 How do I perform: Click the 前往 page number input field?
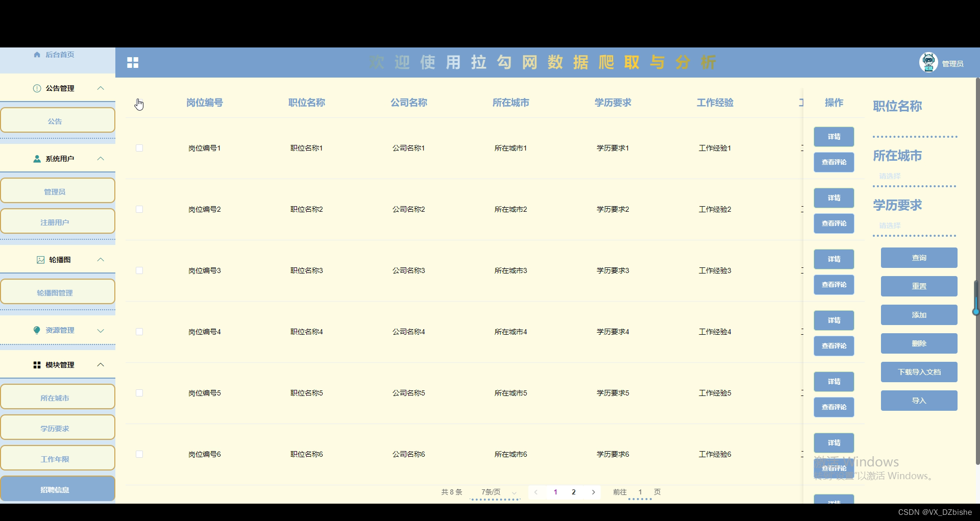point(640,492)
